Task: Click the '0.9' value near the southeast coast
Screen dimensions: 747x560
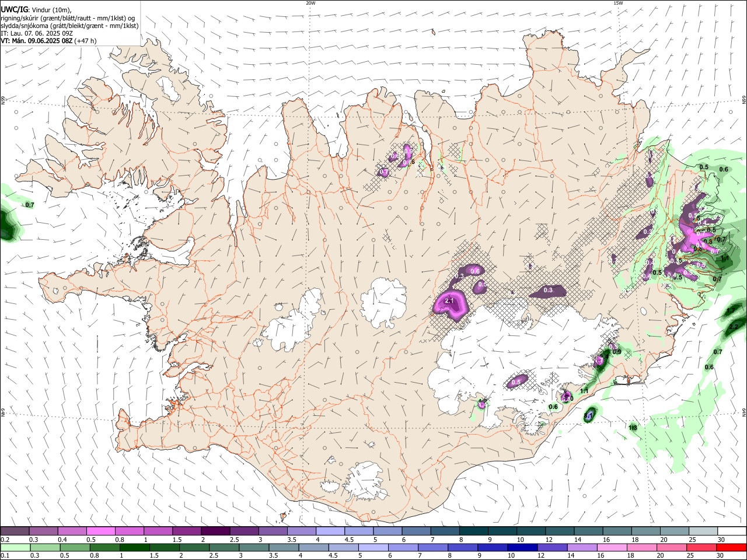Action: pos(617,352)
